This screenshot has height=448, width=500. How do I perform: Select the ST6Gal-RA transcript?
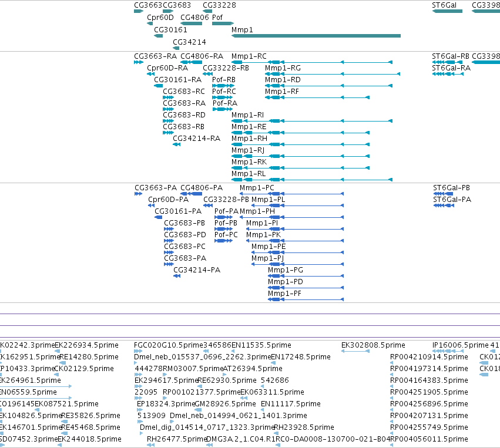pos(448,74)
